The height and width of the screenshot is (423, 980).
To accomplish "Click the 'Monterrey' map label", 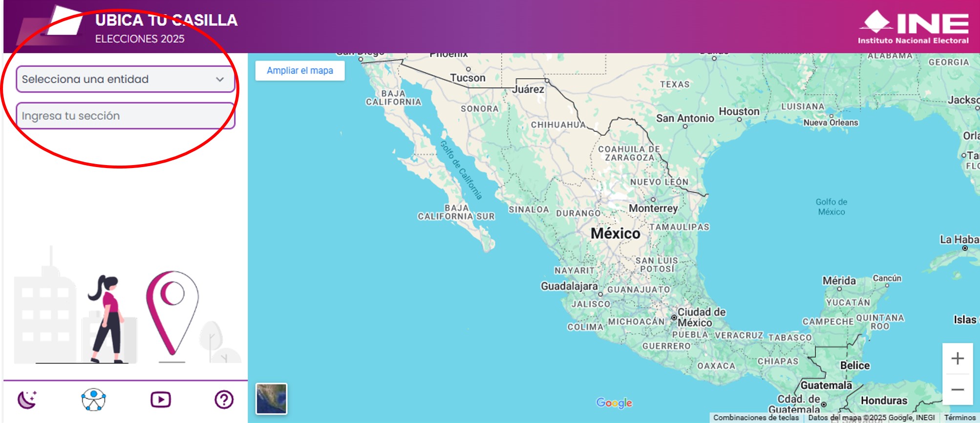I will [653, 209].
